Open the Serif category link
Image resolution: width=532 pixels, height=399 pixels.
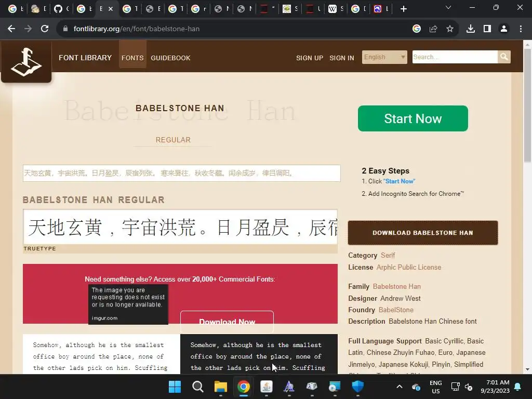coord(388,255)
